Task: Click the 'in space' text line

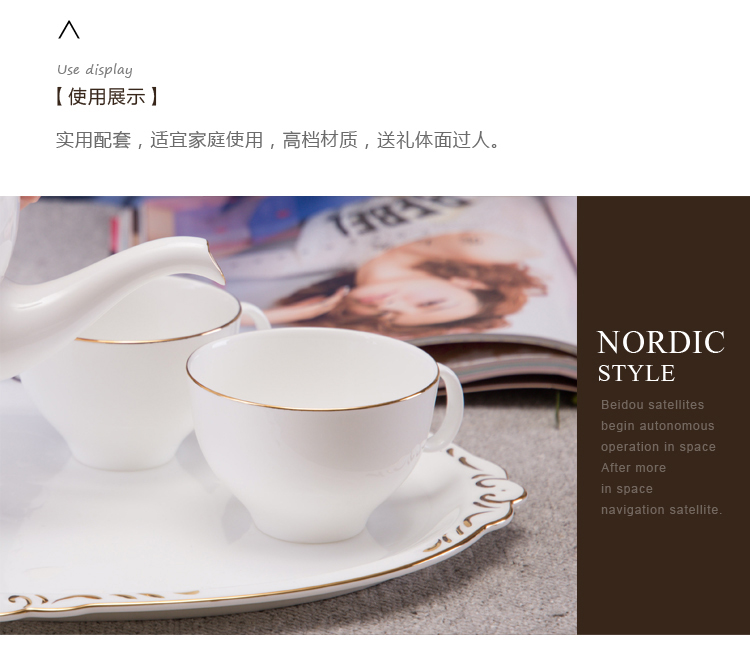Action: [627, 489]
